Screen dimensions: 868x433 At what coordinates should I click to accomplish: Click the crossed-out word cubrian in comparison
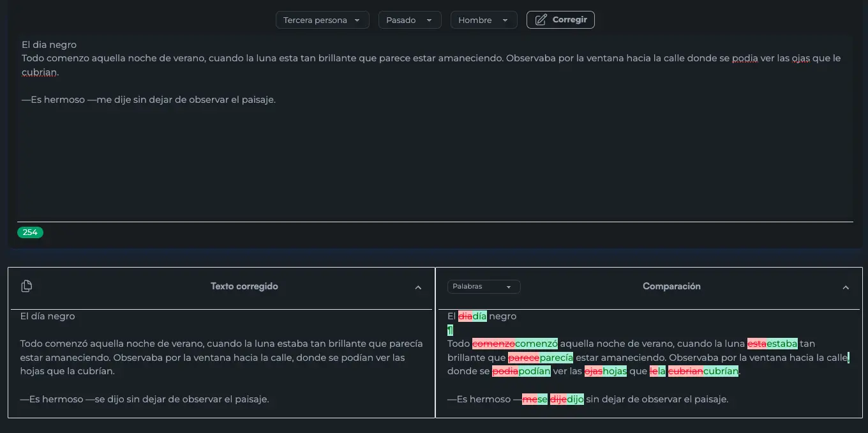[x=687, y=371]
